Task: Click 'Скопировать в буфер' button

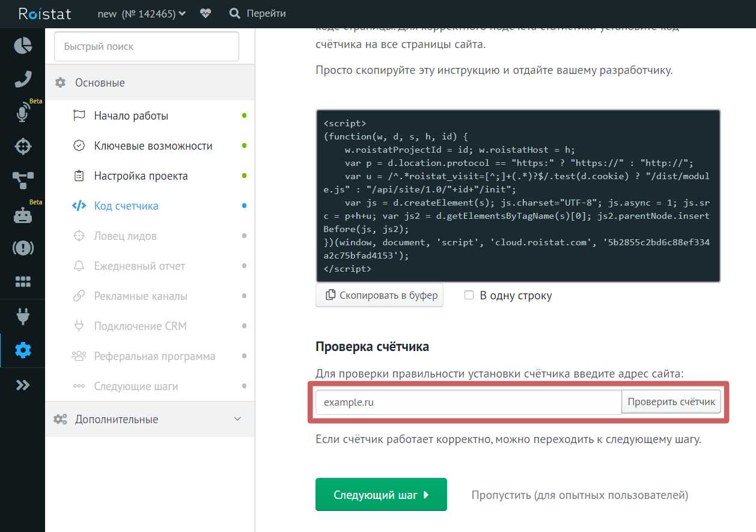Action: click(379, 295)
